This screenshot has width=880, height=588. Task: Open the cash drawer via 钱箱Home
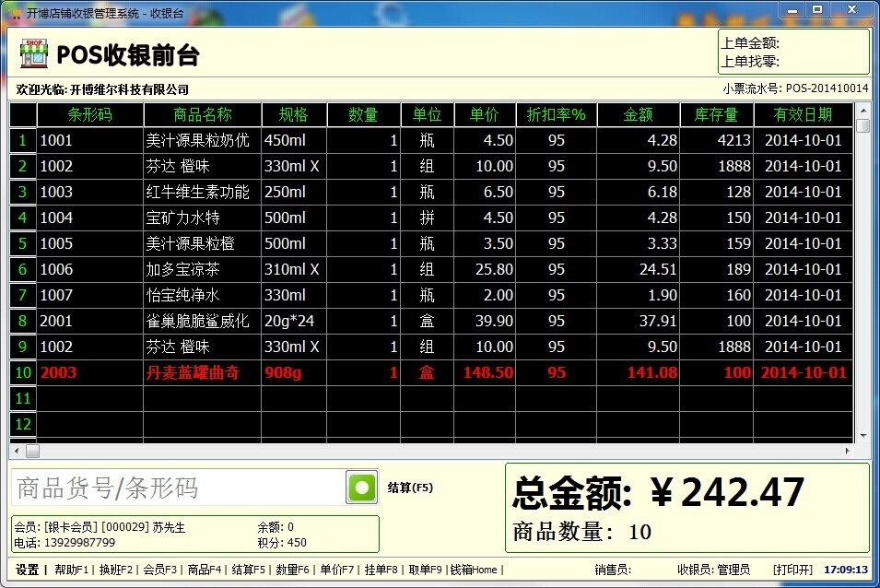point(474,570)
